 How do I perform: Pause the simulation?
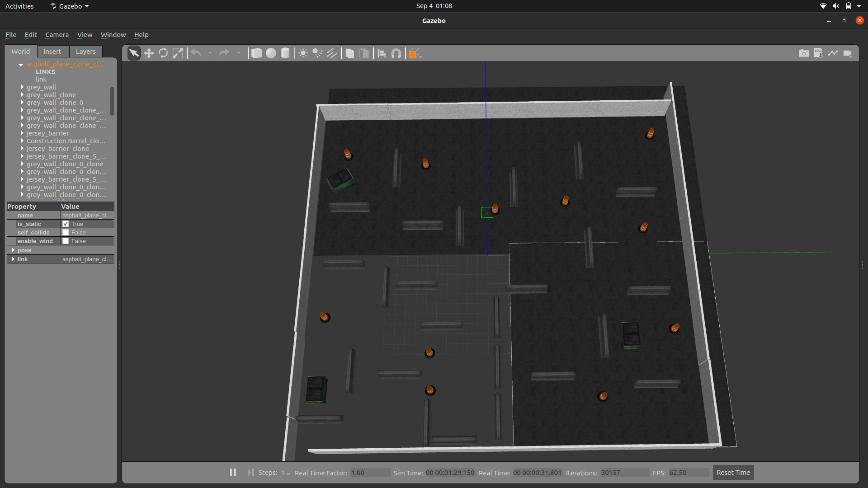tap(233, 473)
